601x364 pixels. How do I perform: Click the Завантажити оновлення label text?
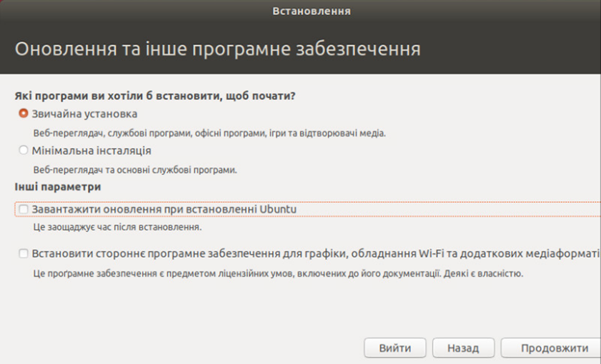click(x=164, y=209)
